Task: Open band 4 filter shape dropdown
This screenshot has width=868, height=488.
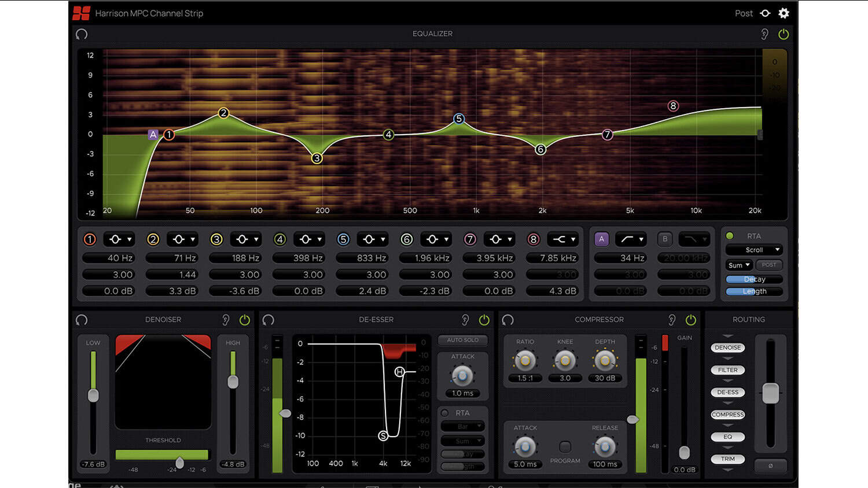Action: [x=310, y=239]
